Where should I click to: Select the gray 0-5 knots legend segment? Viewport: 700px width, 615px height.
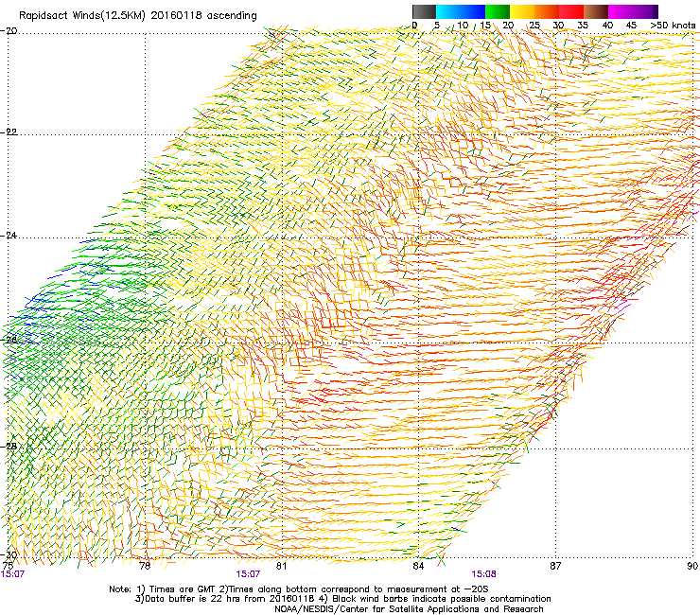(x=424, y=11)
